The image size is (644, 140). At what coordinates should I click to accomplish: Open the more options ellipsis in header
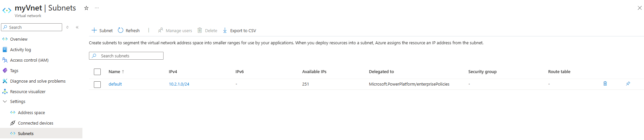tap(97, 8)
